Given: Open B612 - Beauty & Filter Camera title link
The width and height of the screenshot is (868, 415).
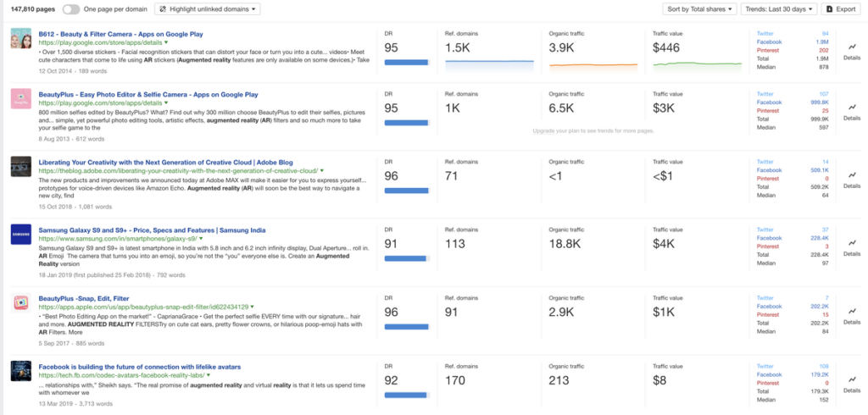Looking at the screenshot, I should (120, 35).
